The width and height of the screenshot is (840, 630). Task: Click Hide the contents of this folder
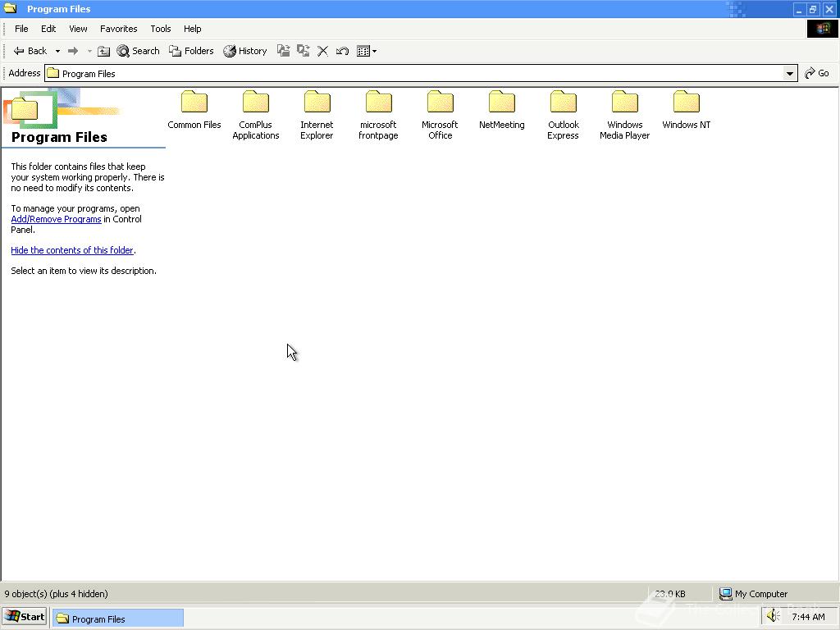point(72,250)
